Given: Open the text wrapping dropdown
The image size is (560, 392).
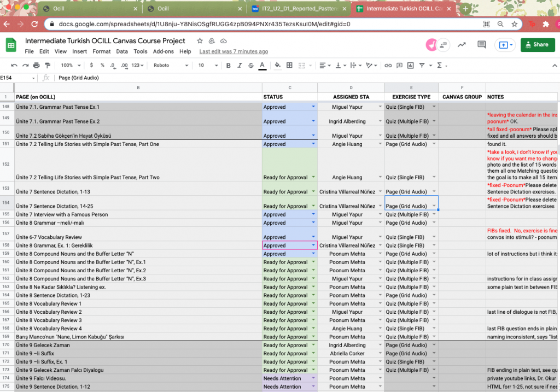Looking at the screenshot, I should click(356, 66).
